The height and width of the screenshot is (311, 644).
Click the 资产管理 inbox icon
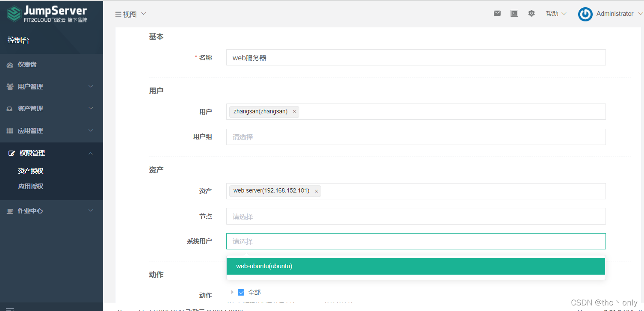10,109
